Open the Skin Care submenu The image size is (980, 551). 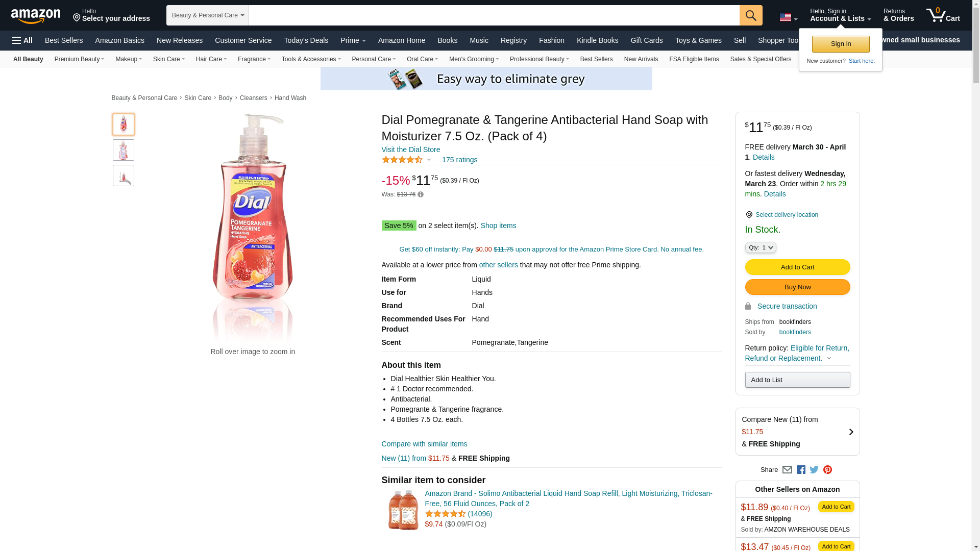point(169,59)
